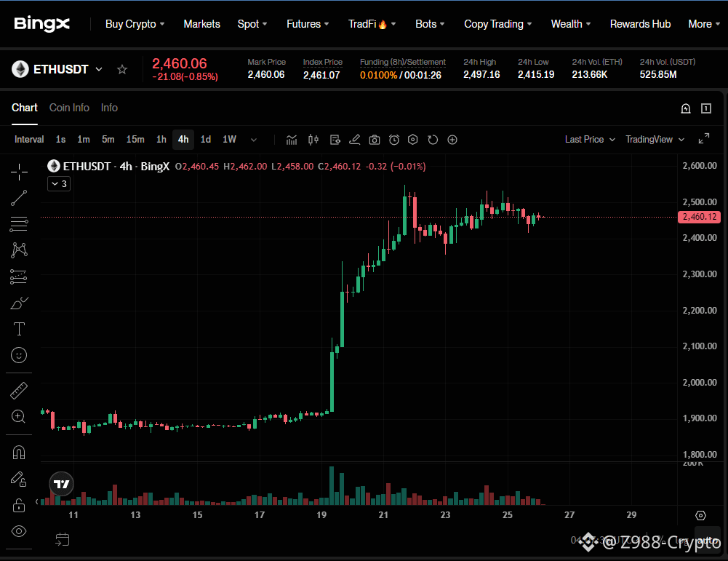This screenshot has width=728, height=561.
Task: Open chart settings hexagon icon
Action: point(413,140)
